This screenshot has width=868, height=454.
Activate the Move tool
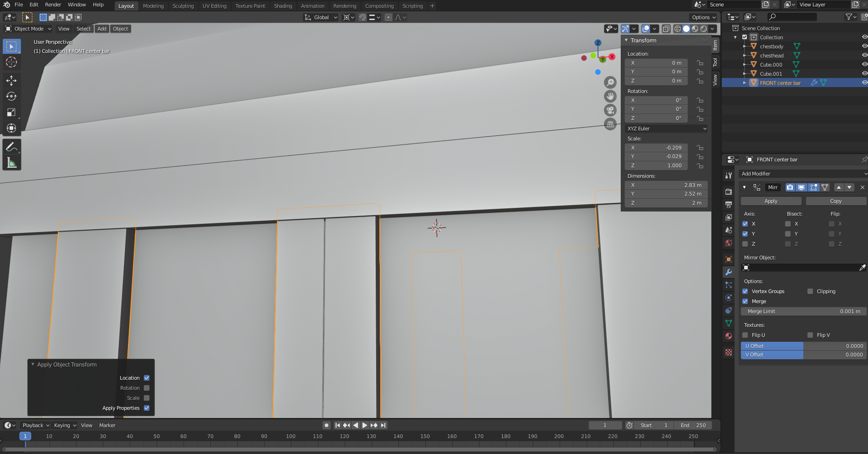(11, 81)
